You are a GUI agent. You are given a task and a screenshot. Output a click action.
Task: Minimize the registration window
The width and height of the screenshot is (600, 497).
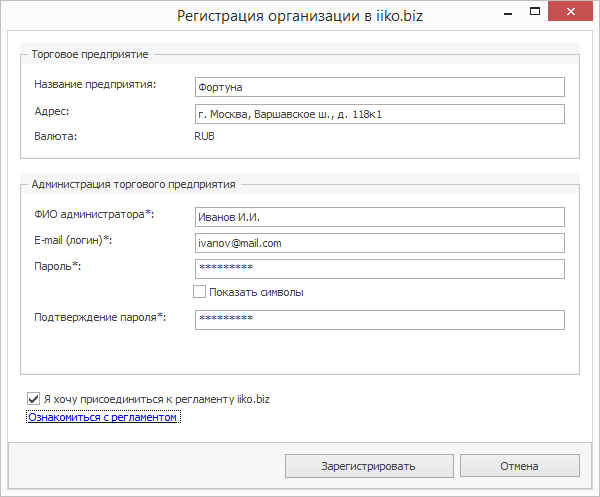[508, 13]
